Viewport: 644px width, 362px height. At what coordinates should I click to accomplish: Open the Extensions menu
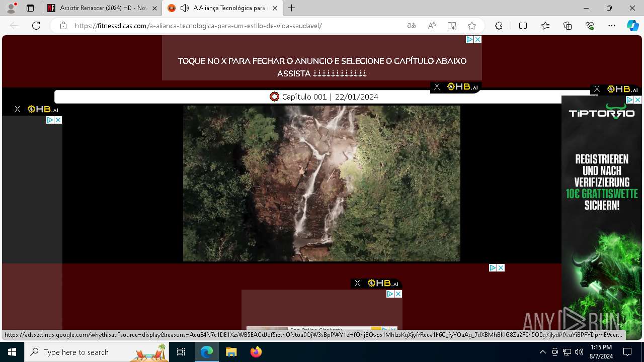point(499,26)
